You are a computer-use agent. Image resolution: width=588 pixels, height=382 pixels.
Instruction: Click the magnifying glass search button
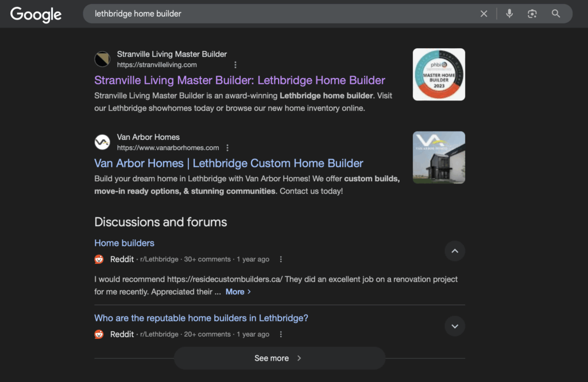pyautogui.click(x=556, y=14)
